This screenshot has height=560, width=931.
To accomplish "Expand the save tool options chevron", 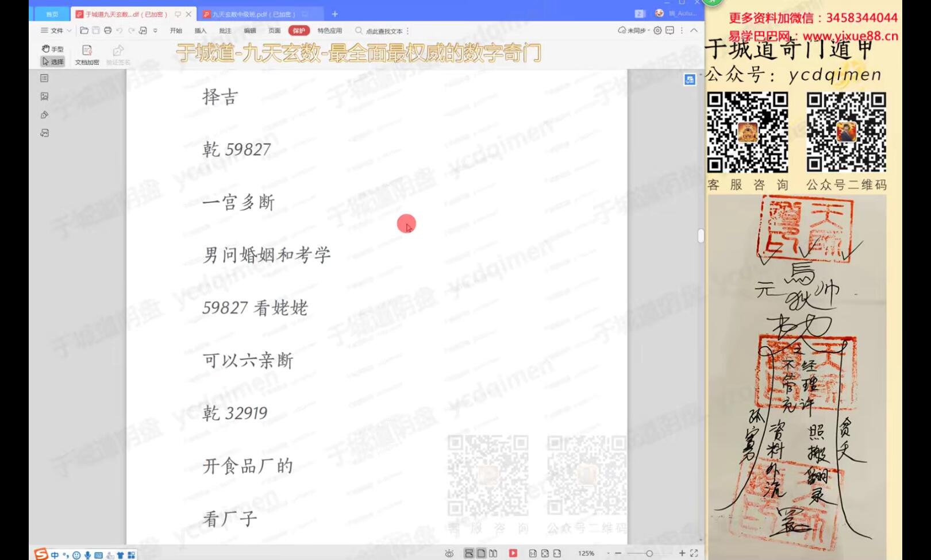I will [x=155, y=30].
